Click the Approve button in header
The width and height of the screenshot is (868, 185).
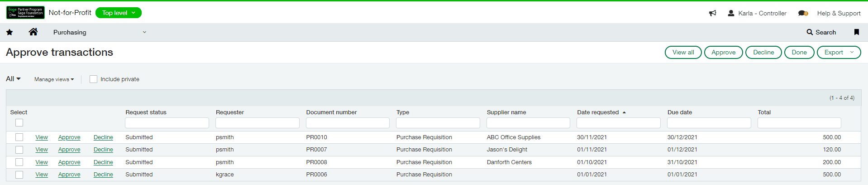pos(723,53)
